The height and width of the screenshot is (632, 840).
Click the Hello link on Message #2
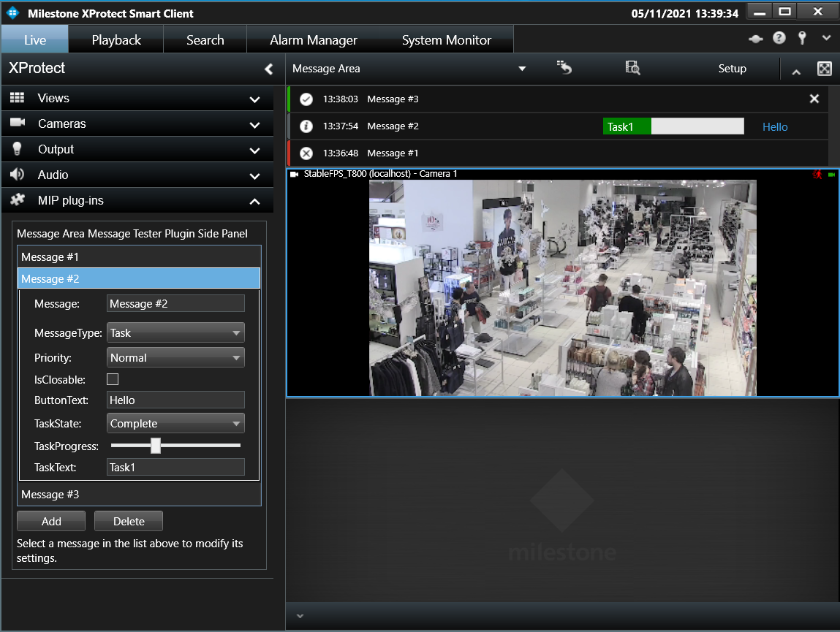tap(775, 127)
